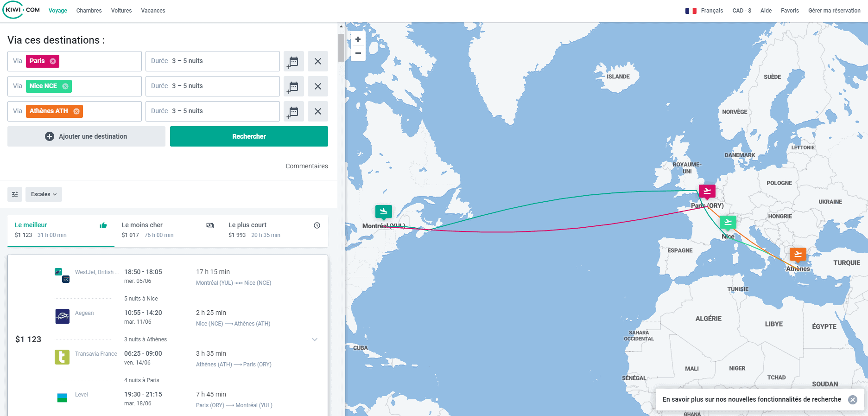Click Ajouter une destination button

[x=86, y=136]
